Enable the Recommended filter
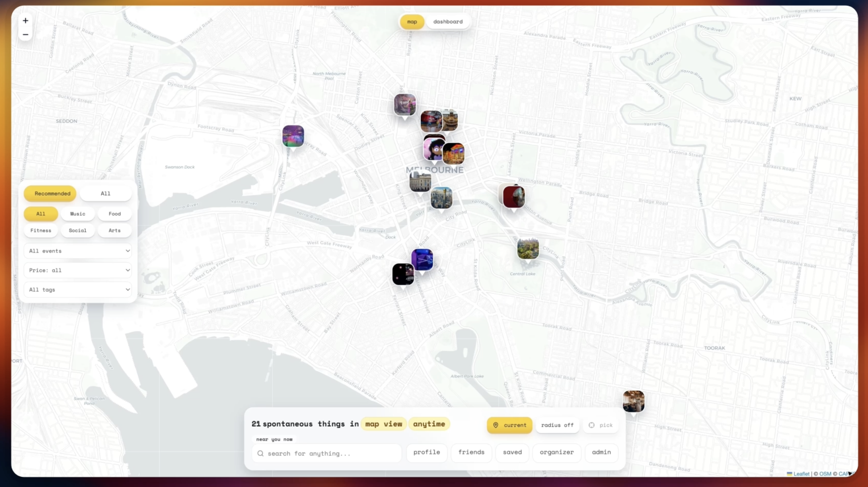Viewport: 868px width, 487px height. (50, 193)
